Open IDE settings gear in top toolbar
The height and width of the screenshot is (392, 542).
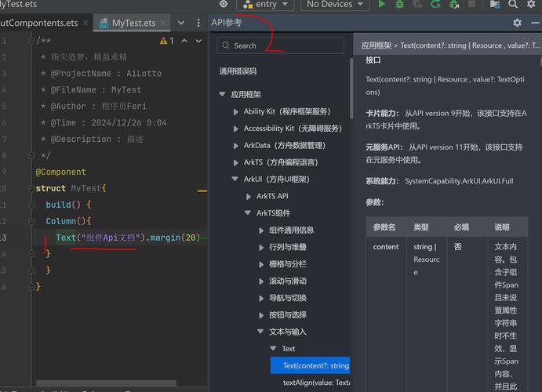coord(531,4)
